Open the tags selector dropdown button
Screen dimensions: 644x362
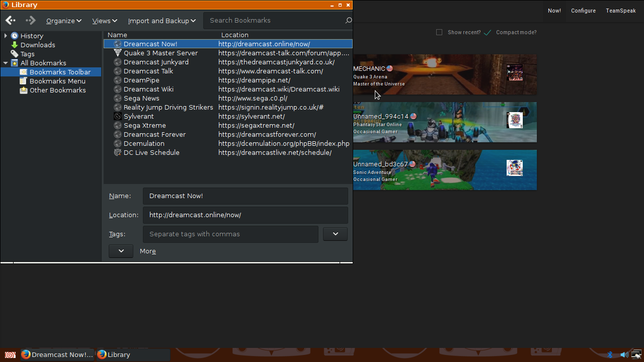[335, 234]
